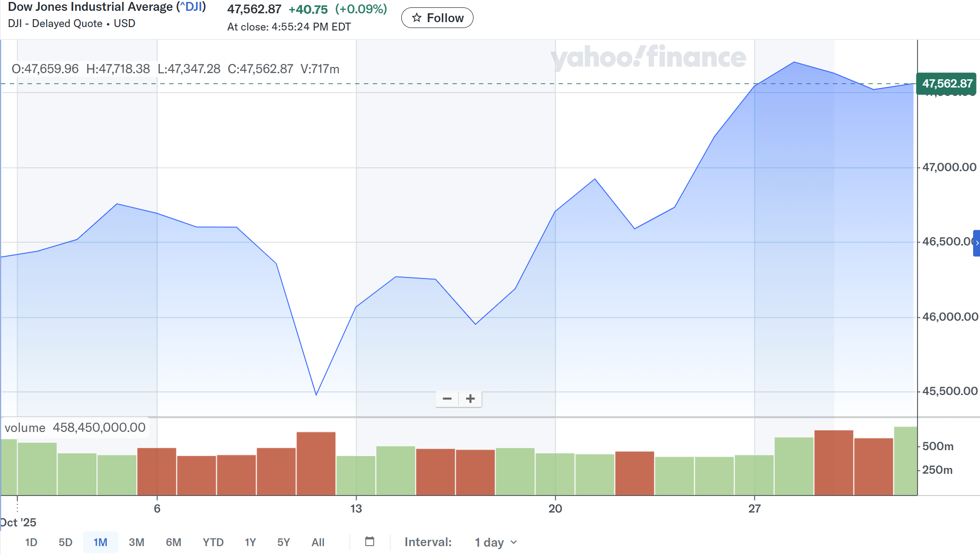The image size is (980, 555).
Task: Follow the Dow Jones index
Action: pyautogui.click(x=437, y=18)
